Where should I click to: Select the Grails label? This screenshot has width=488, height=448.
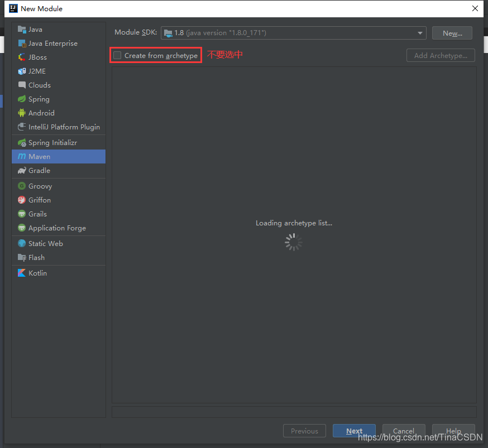pyautogui.click(x=37, y=214)
